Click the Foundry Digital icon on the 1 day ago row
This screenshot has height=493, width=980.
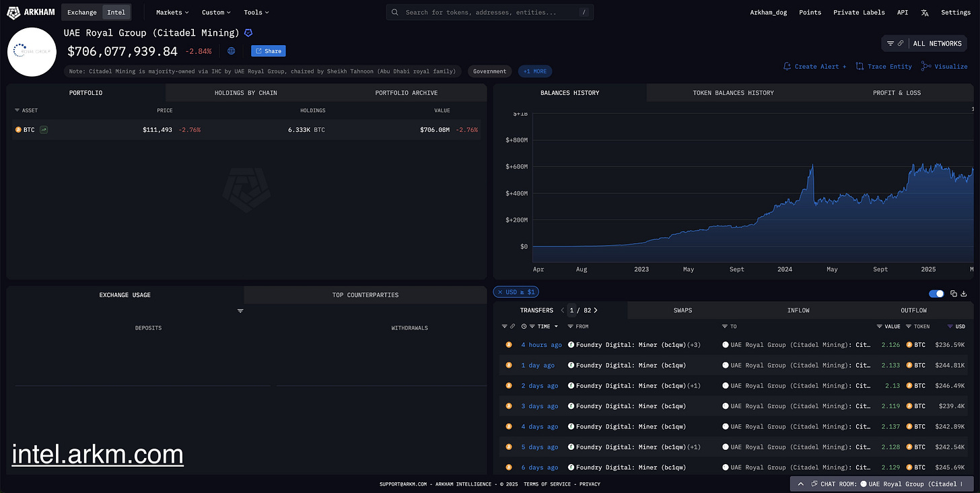pos(571,365)
